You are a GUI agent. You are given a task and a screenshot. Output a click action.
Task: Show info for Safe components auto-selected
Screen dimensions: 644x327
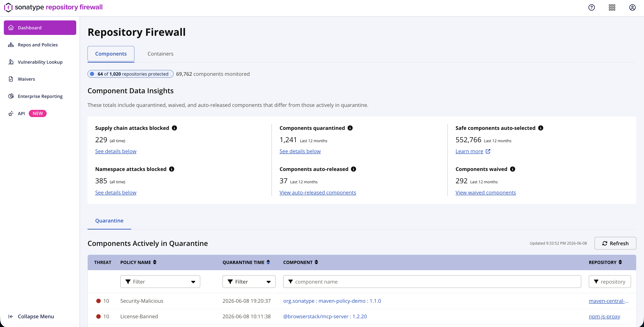tap(541, 128)
